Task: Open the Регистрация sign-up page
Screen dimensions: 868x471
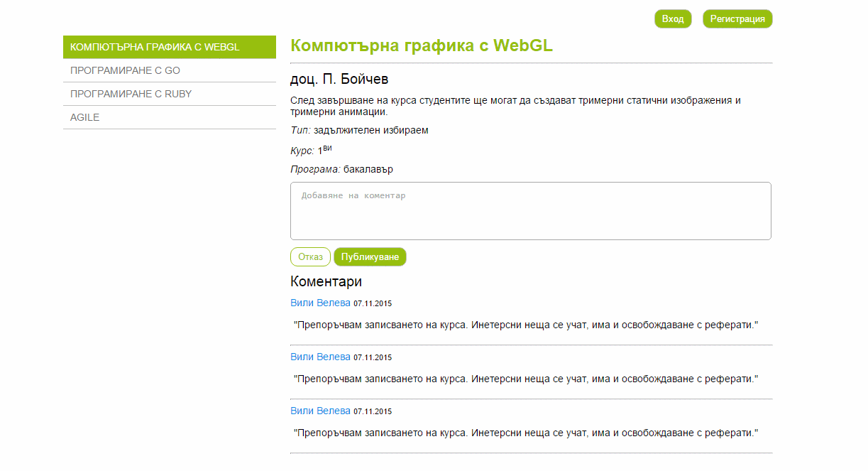Action: coord(737,19)
